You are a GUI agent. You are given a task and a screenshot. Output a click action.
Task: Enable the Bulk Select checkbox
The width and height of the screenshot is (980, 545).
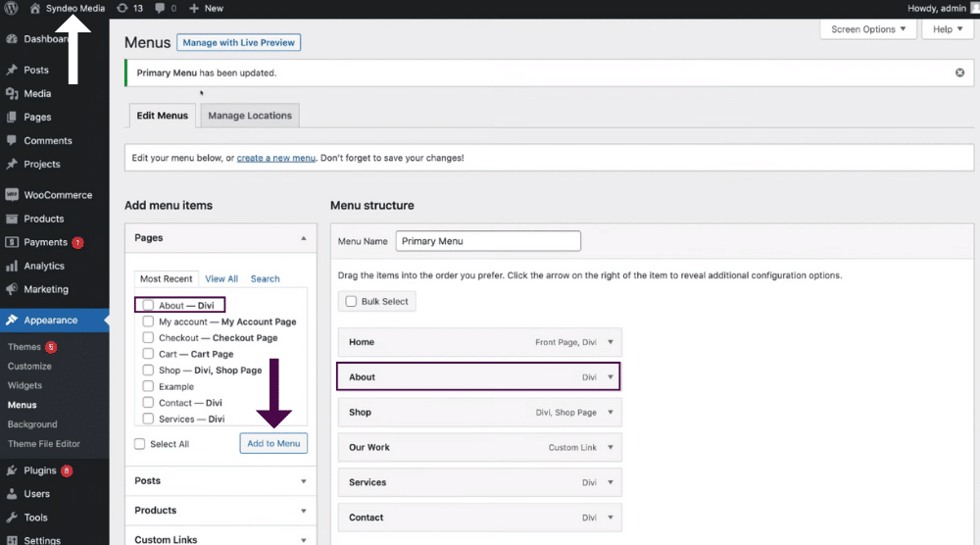[351, 301]
